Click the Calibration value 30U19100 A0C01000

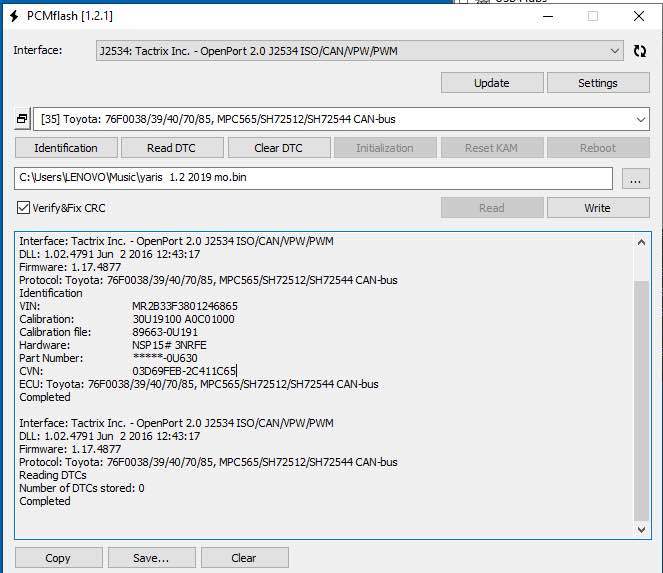point(183,319)
